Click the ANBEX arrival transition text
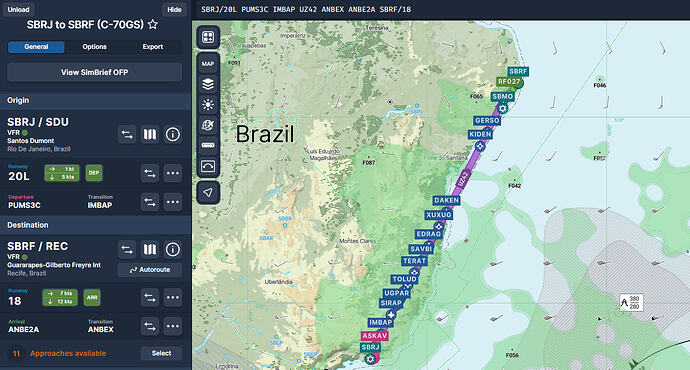690x370 pixels. [100, 330]
